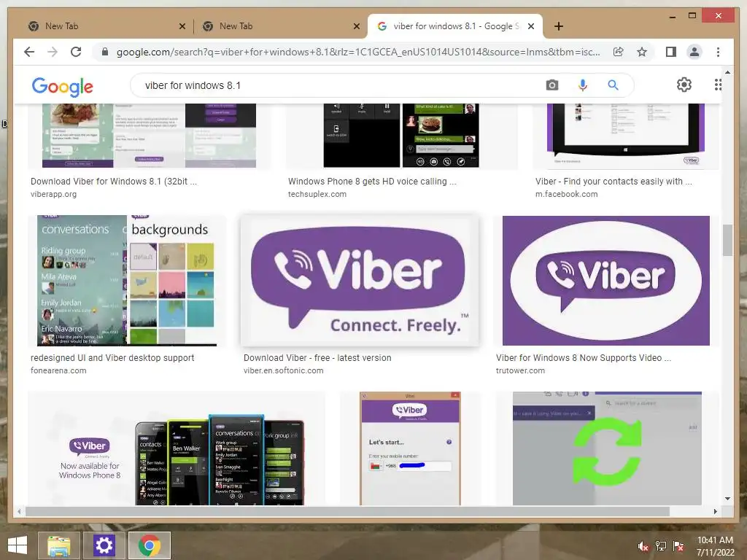Viewport: 747px width, 560px height.
Task: Click the forward navigation arrow
Action: coord(53,52)
